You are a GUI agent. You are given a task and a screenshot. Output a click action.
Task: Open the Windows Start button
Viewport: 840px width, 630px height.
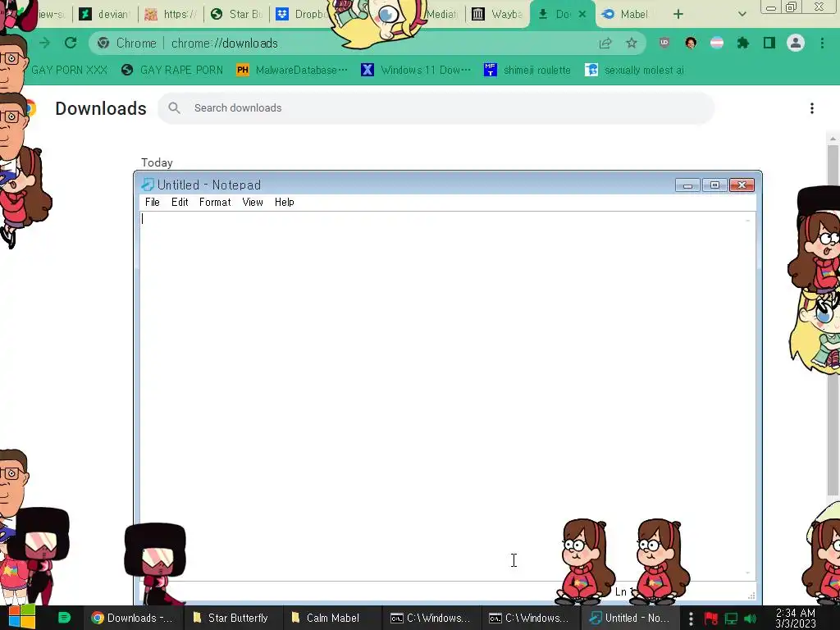pos(21,618)
